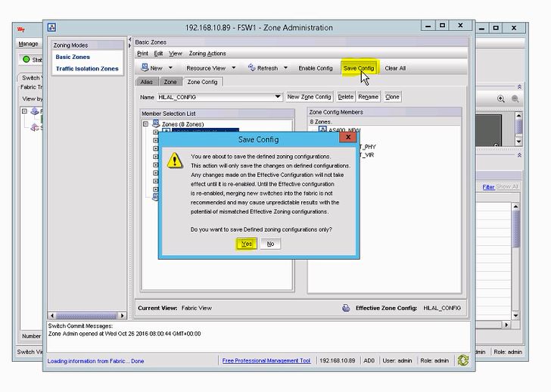
Task: Switch to the Zone tab
Action: (x=170, y=82)
